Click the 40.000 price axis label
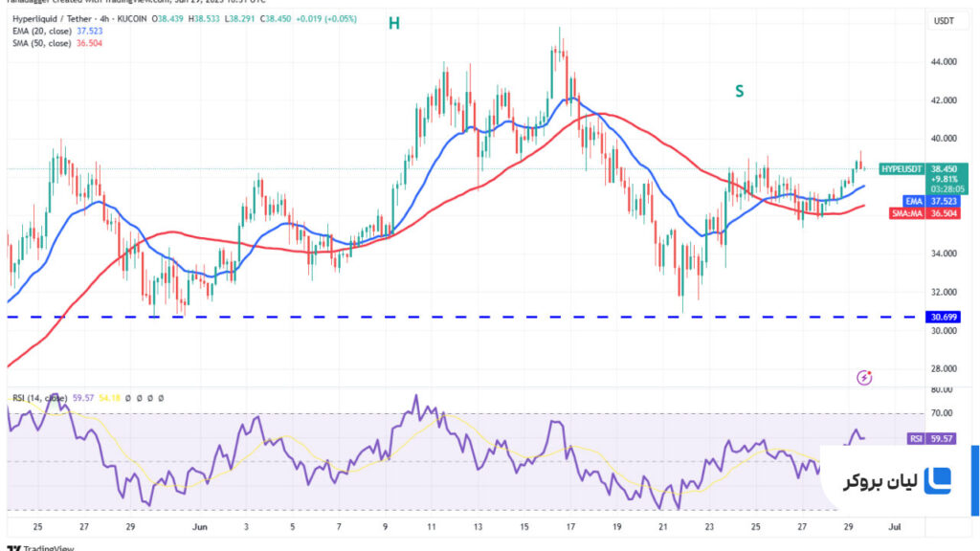980x551 pixels. [x=944, y=139]
